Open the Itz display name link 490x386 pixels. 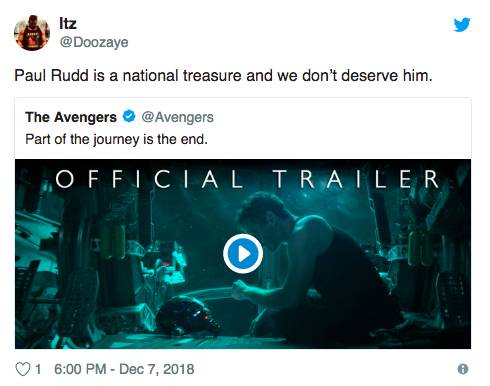tap(68, 23)
